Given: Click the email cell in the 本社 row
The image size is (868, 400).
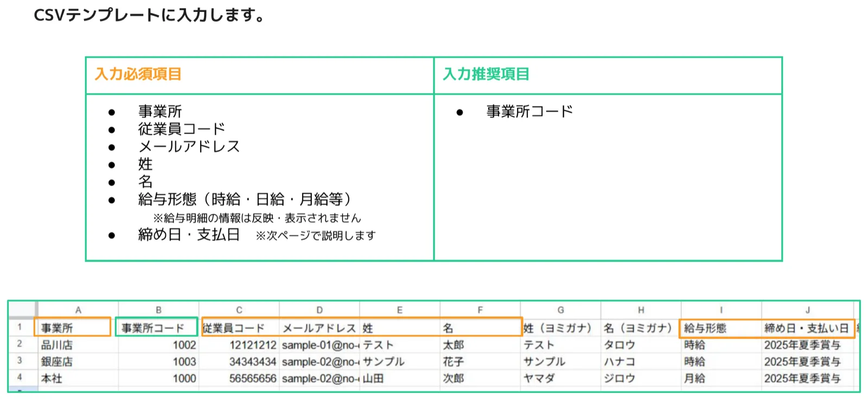Looking at the screenshot, I should point(319,378).
